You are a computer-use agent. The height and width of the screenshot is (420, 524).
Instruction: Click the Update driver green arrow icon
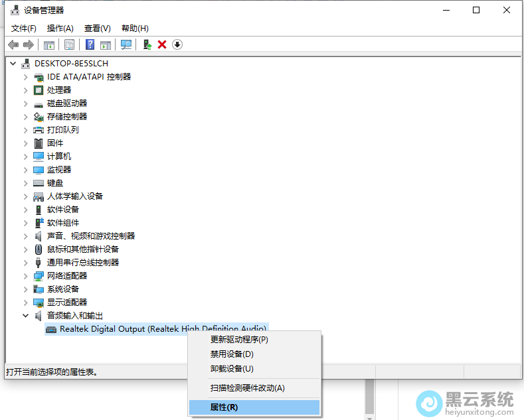pyautogui.click(x=147, y=44)
